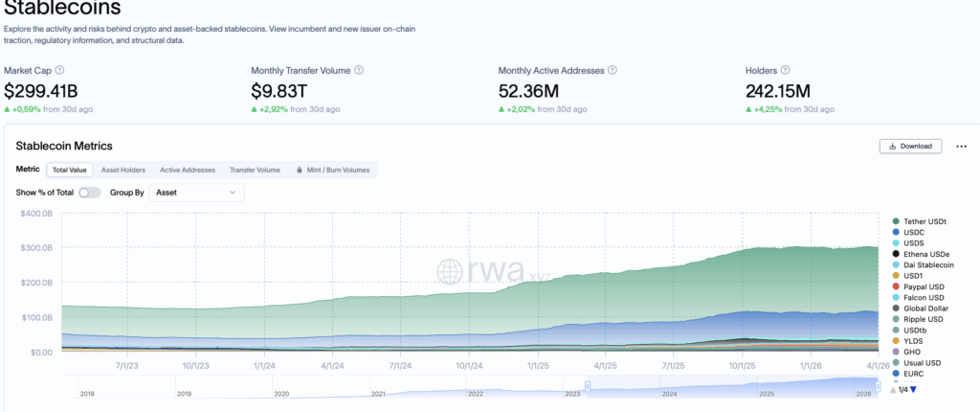Switch to the Asset Holders metric

123,170
